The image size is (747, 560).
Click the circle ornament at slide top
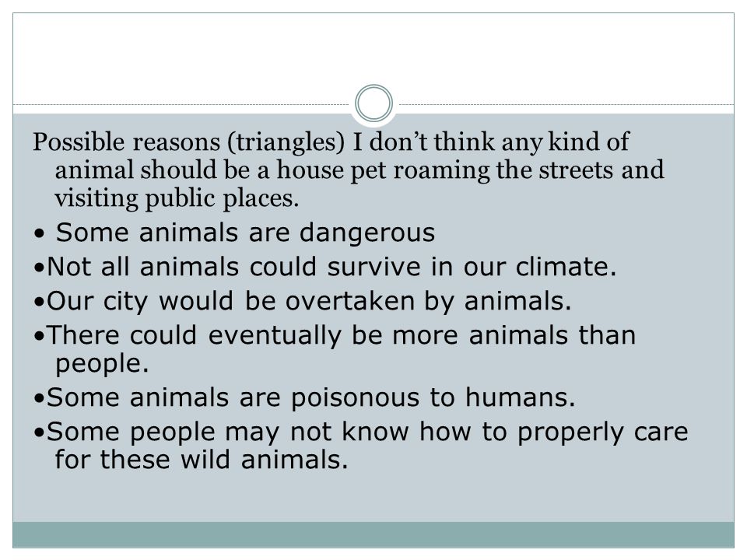374,103
